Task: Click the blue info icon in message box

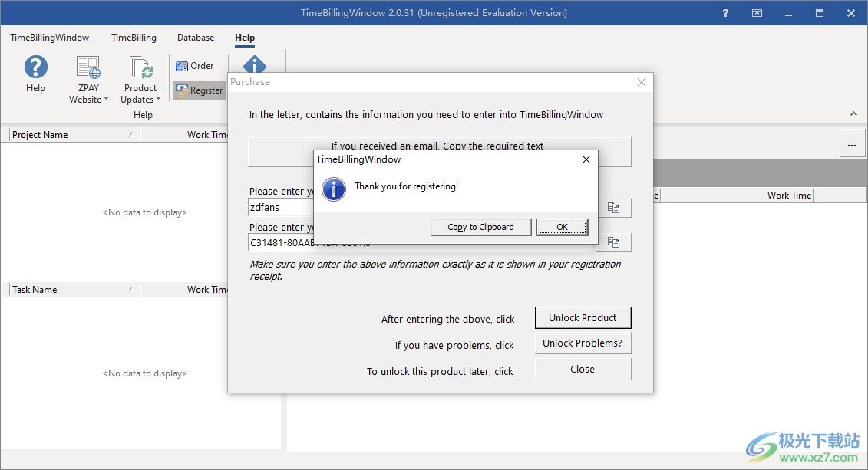Action: [334, 189]
